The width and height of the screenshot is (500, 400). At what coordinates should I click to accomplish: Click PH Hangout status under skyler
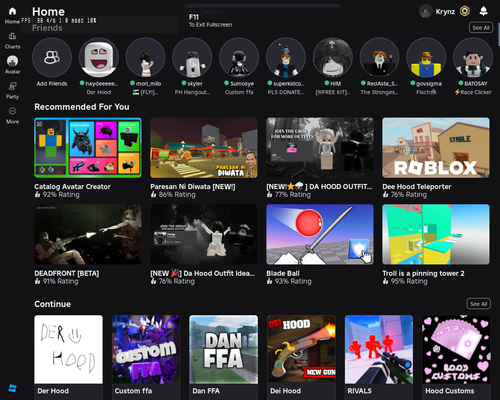point(192,92)
